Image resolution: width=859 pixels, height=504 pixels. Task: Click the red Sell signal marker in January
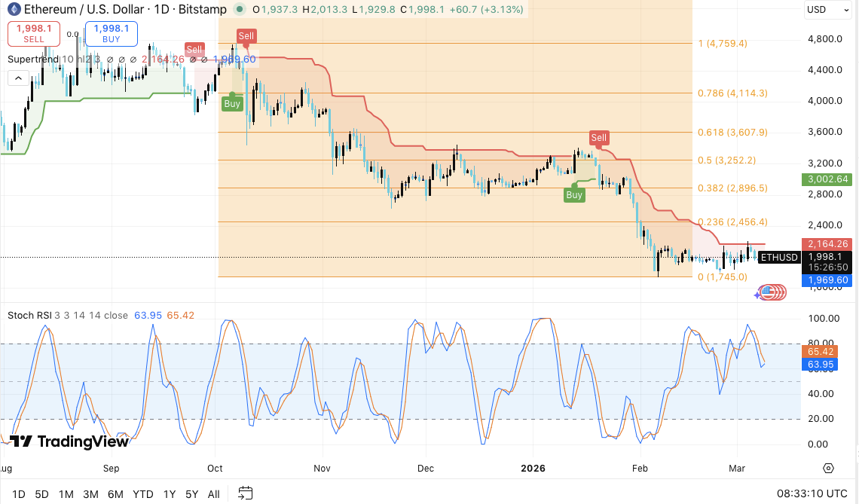599,138
